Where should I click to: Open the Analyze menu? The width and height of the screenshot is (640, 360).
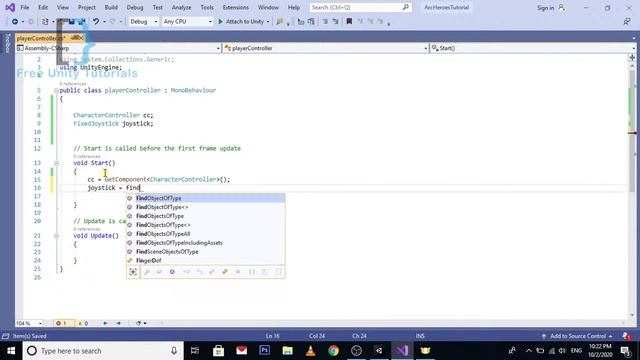(181, 7)
